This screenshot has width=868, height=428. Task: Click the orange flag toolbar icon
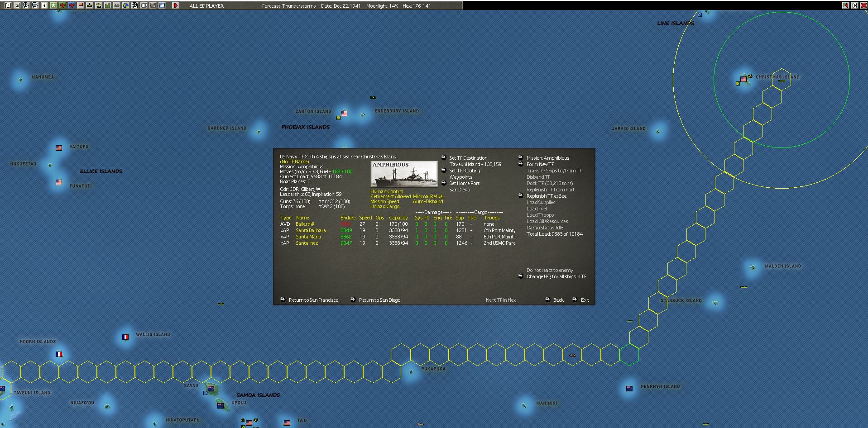click(x=81, y=5)
